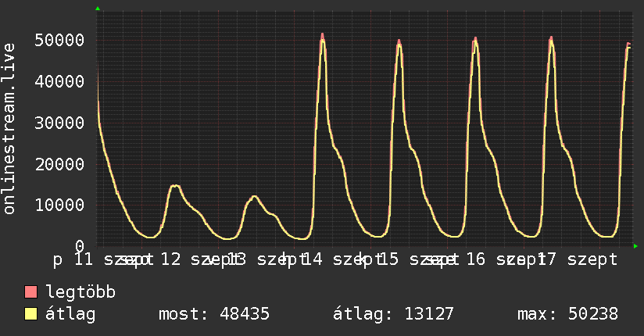Image resolution: width=644 pixels, height=336 pixels.
Task: Click the 30000 y-axis label
Action: 59,123
